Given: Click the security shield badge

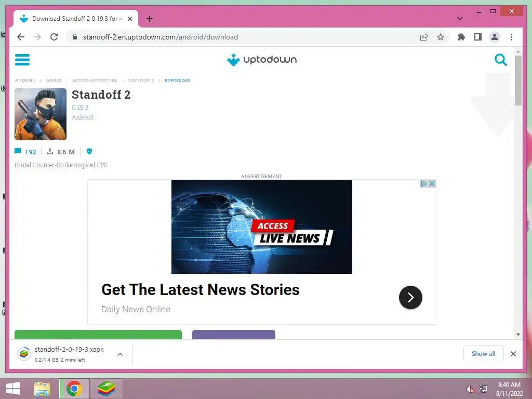Looking at the screenshot, I should pos(89,151).
